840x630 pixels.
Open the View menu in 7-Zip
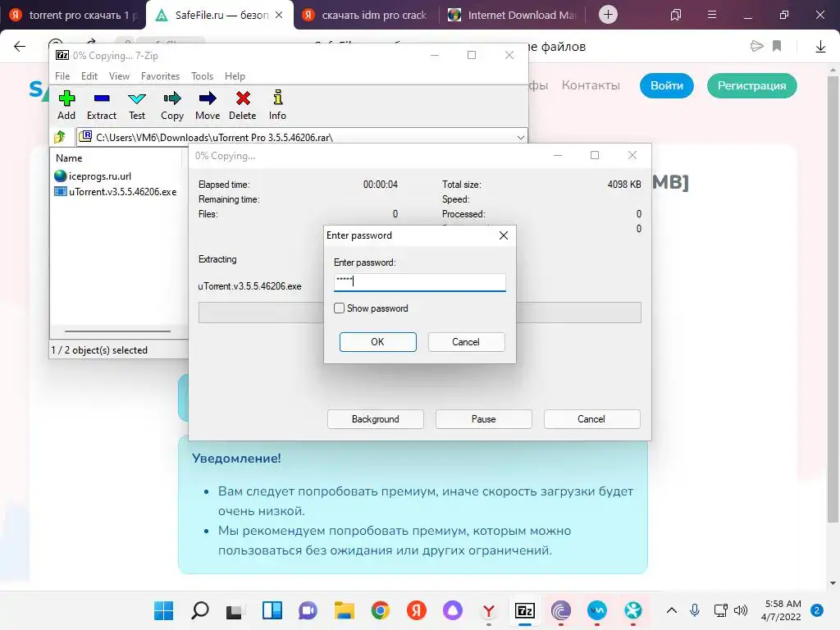[119, 76]
